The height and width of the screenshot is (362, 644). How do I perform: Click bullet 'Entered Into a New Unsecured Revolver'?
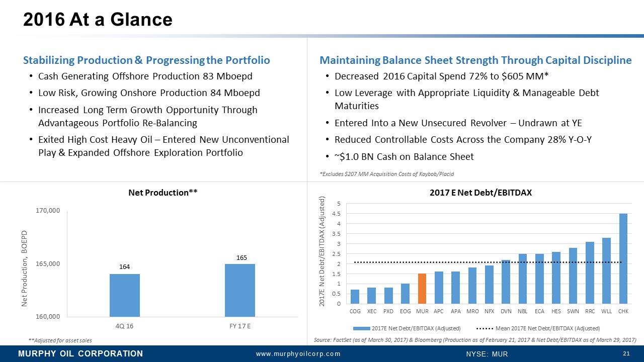click(x=458, y=123)
